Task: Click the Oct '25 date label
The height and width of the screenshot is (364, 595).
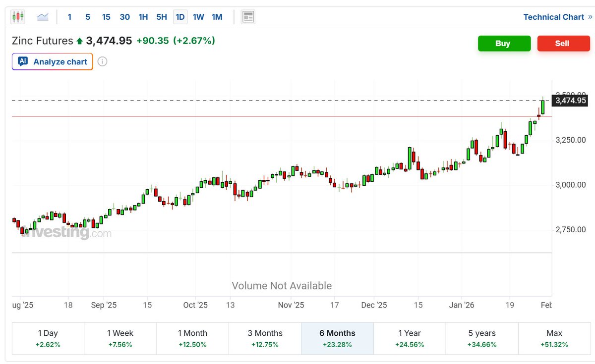Action: (196, 305)
